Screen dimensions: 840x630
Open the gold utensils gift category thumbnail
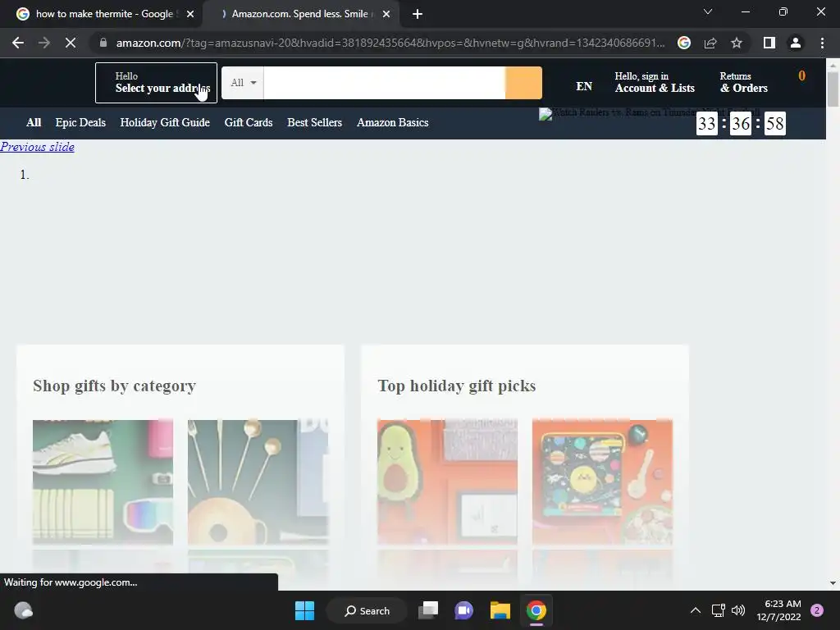tap(258, 482)
